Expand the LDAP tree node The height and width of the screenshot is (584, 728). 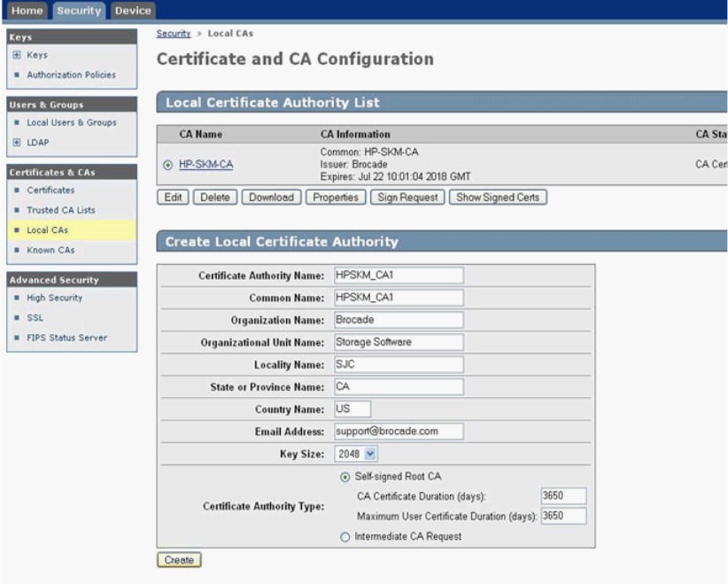click(x=16, y=143)
